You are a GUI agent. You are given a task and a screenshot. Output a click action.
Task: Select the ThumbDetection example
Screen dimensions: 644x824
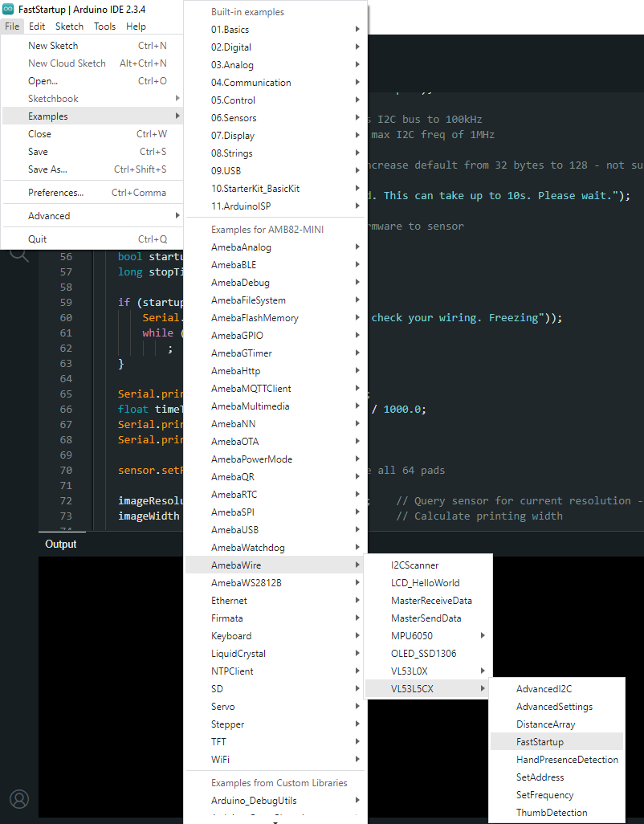coord(551,813)
